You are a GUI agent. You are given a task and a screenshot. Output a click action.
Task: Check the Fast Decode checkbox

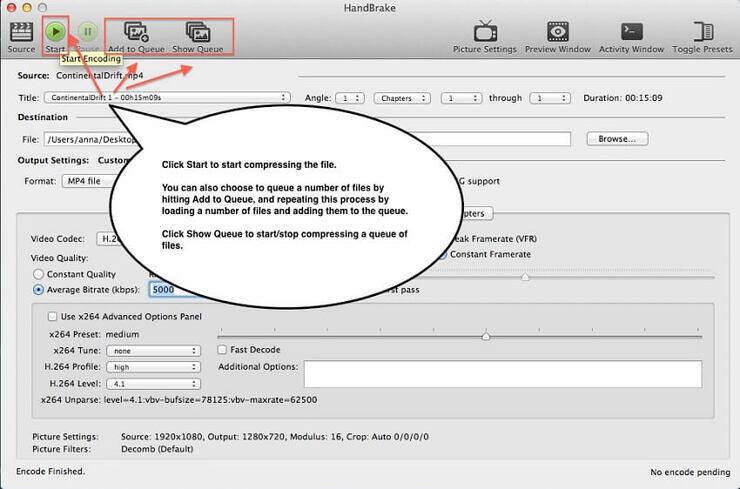222,350
